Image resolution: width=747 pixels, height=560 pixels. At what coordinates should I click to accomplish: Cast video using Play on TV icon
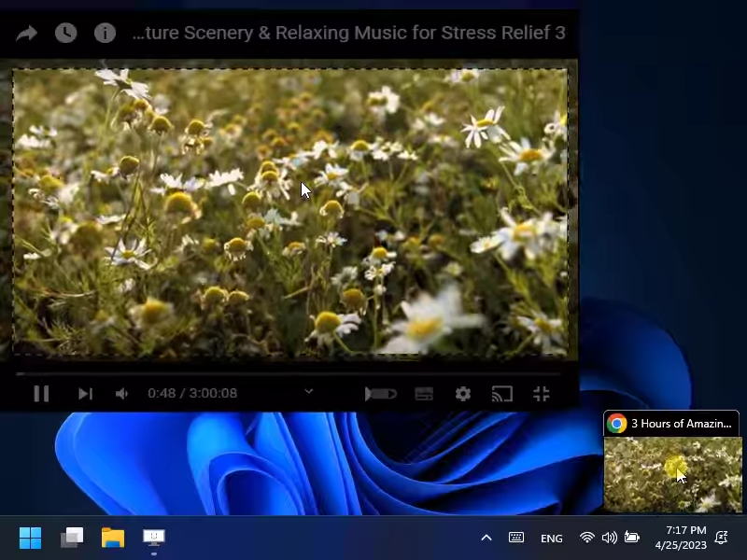(502, 394)
